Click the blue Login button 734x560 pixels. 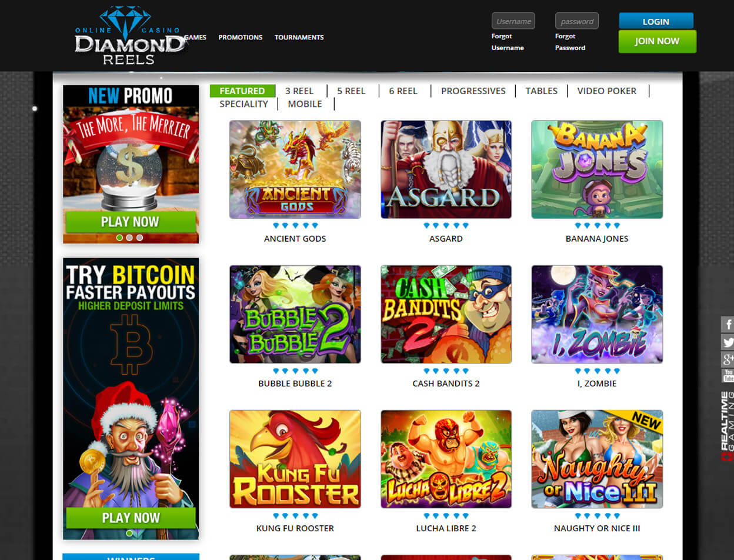pos(656,21)
